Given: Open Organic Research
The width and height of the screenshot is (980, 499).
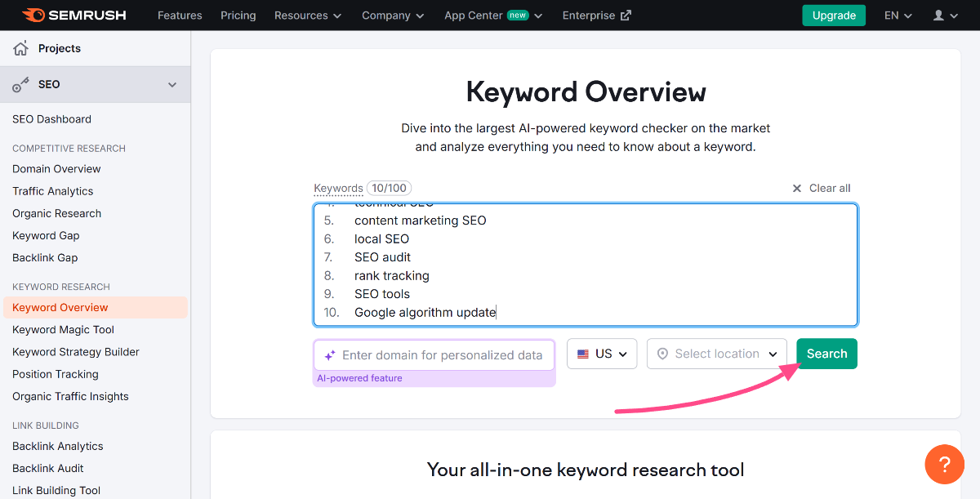Looking at the screenshot, I should pos(57,213).
